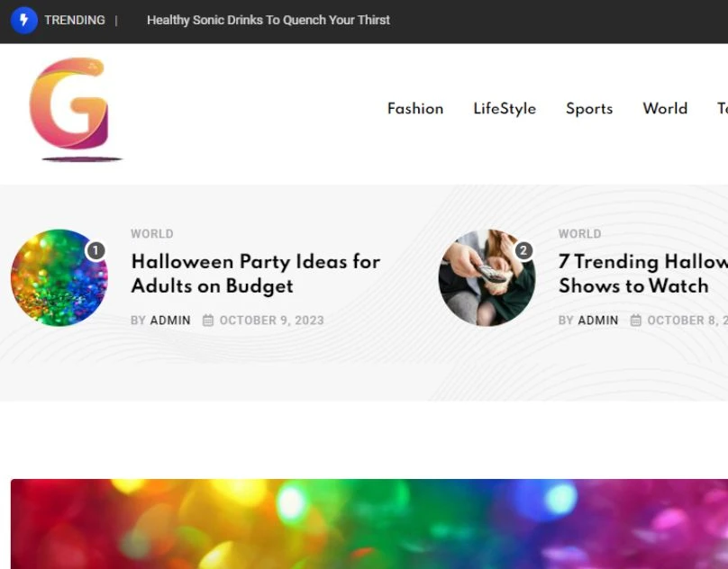This screenshot has width=728, height=569.
Task: Select Sports in the navigation bar
Action: point(589,109)
